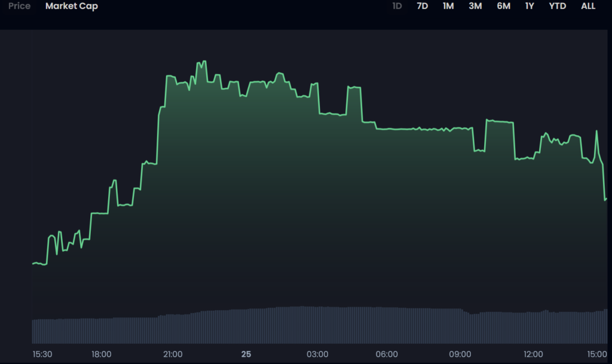The height and width of the screenshot is (364, 612).
Task: Switch to the Price tab
Action: click(x=19, y=7)
